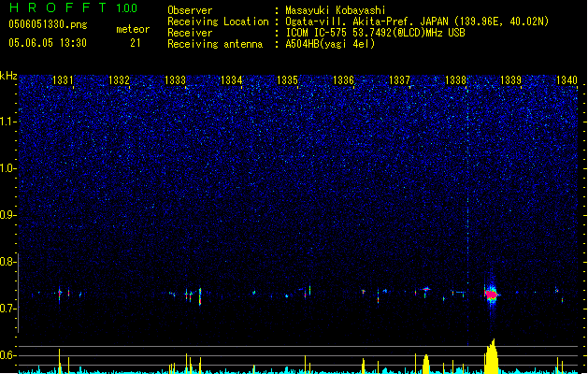Click the time marker 1340

(x=566, y=80)
